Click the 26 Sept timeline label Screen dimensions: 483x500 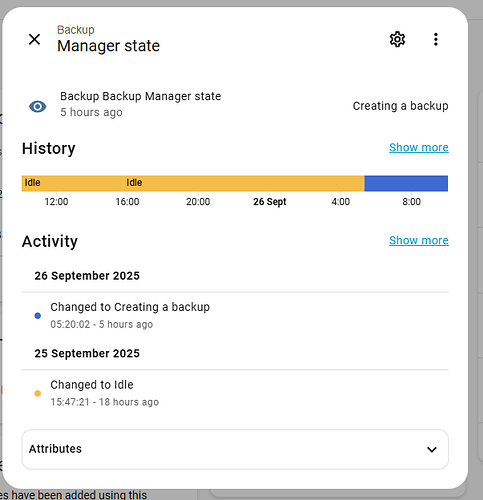(x=270, y=202)
